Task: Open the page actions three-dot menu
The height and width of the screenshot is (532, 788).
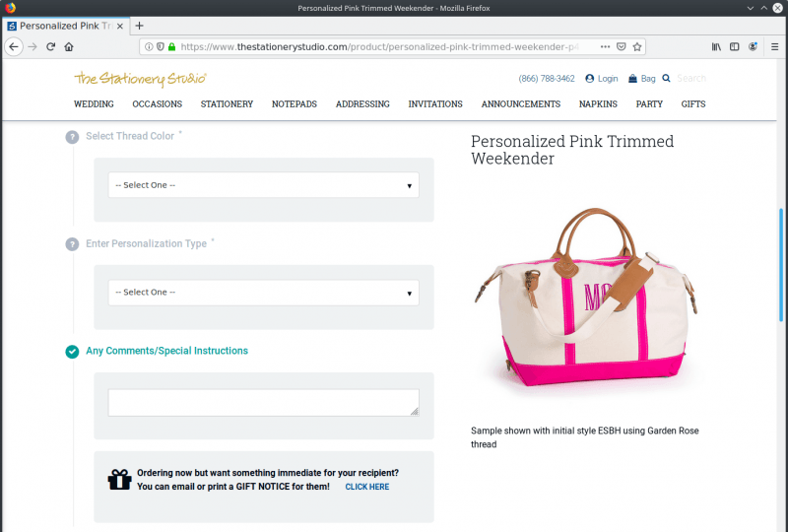Action: coord(605,46)
